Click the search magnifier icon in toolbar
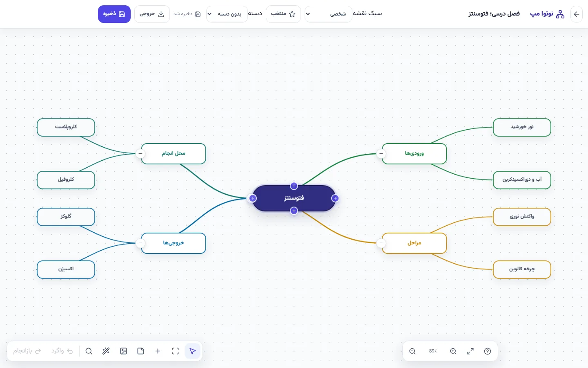This screenshot has width=588, height=368. point(89,351)
